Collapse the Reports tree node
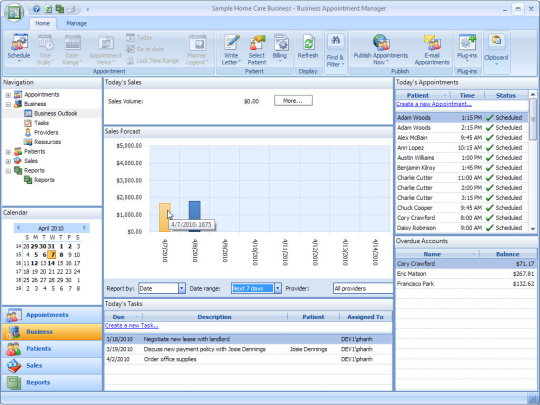The width and height of the screenshot is (540, 405). pos(8,170)
